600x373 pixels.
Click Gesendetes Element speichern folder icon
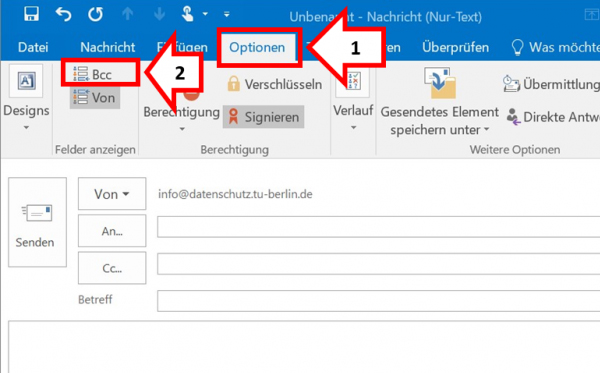pos(440,83)
